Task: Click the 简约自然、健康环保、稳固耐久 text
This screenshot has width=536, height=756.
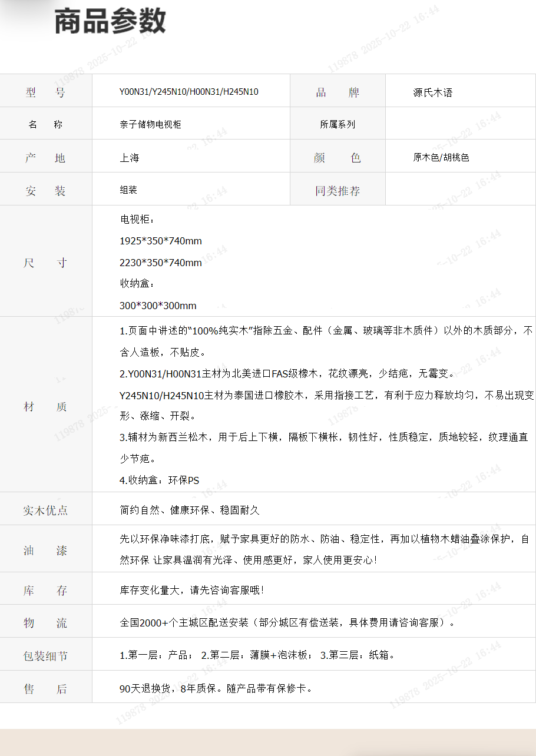Action: pos(189,510)
